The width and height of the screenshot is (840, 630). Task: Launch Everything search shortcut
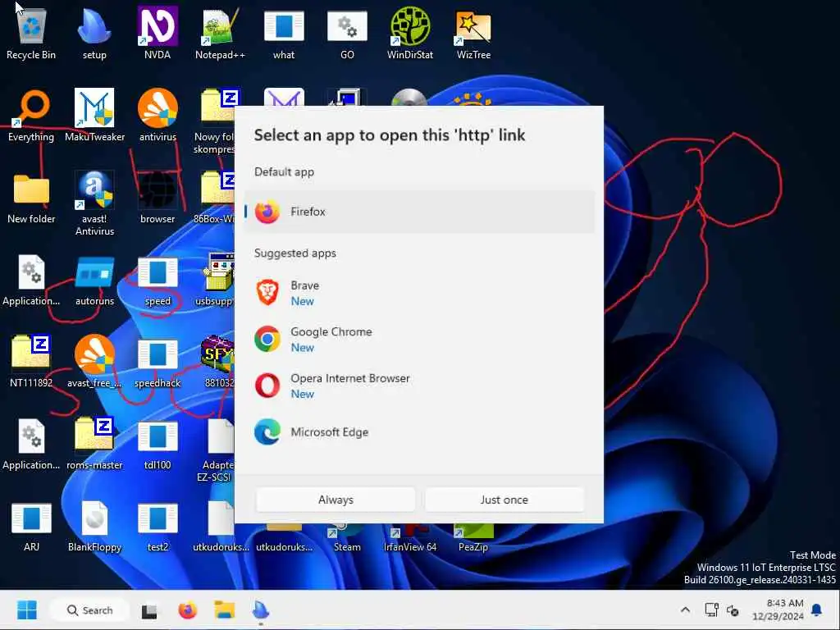(31, 115)
